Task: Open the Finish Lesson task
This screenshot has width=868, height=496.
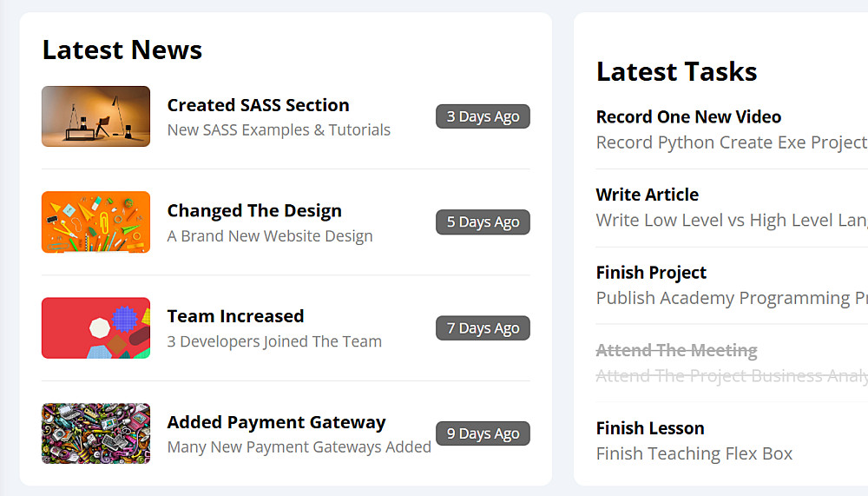Action: click(649, 428)
